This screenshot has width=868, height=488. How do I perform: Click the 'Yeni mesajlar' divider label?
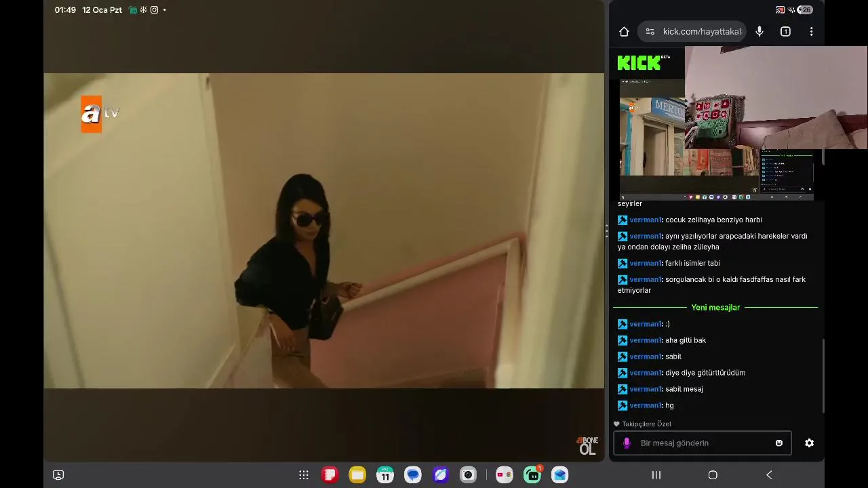(x=715, y=308)
